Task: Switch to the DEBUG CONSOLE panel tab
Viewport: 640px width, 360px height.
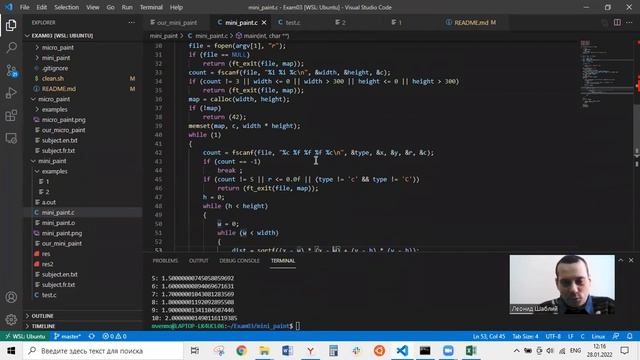Action: [x=239, y=260]
